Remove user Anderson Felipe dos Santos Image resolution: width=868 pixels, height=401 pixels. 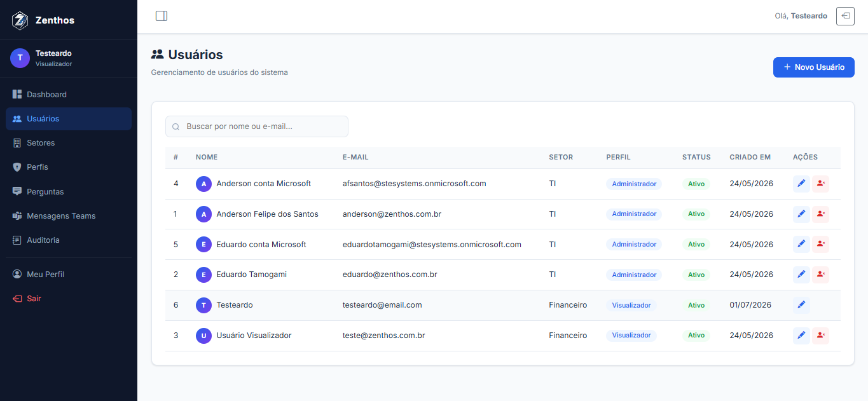click(x=820, y=214)
